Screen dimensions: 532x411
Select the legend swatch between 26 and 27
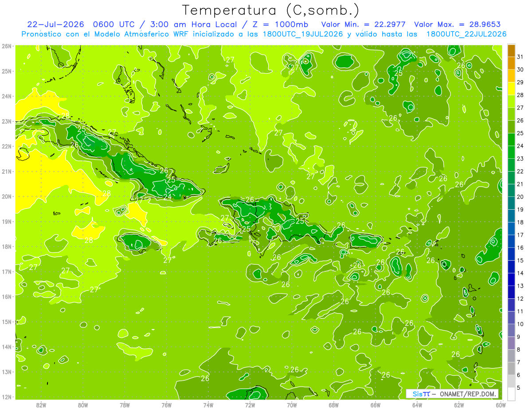511,114
